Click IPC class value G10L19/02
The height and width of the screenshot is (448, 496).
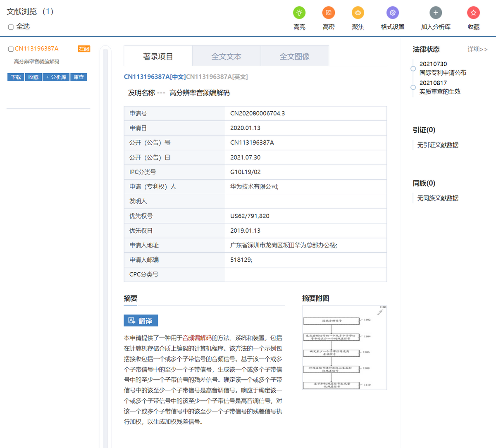click(x=246, y=172)
